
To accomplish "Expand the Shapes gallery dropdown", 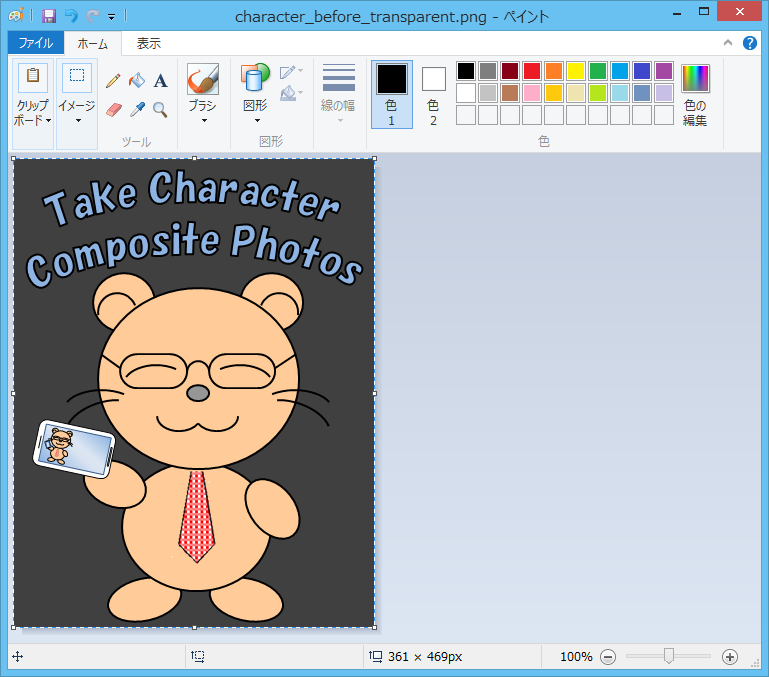I will (x=255, y=112).
